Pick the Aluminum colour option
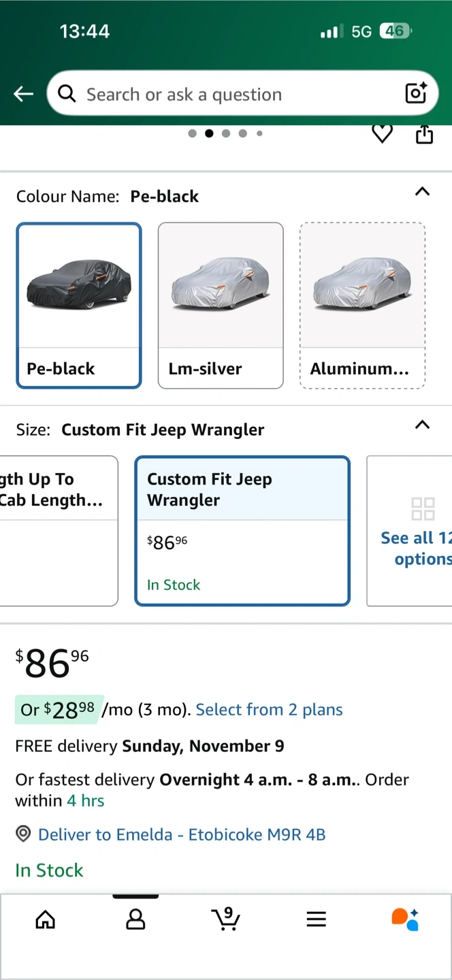The height and width of the screenshot is (980, 452). tap(362, 305)
